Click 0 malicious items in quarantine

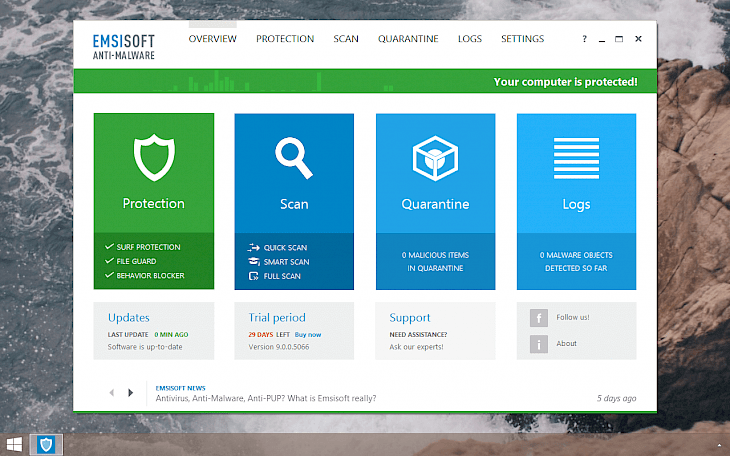[x=435, y=261]
